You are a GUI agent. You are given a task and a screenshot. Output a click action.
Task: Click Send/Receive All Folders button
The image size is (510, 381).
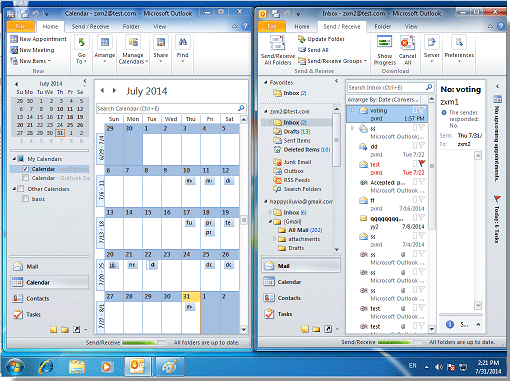pyautogui.click(x=277, y=51)
